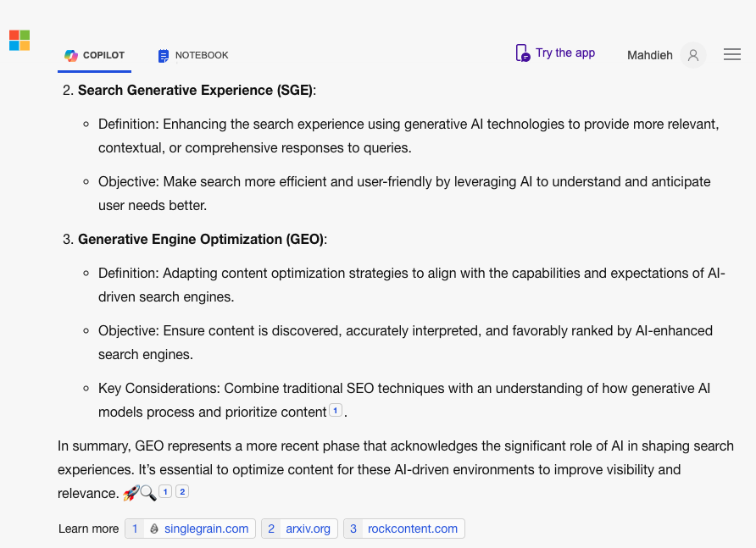Click the user profile avatar icon
This screenshot has width=756, height=548.
[x=692, y=55]
